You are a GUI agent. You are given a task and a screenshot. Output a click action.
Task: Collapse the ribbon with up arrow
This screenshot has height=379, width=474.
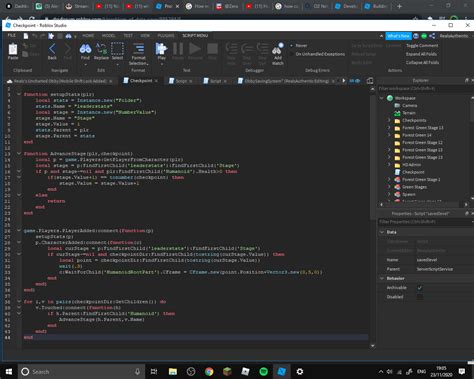(x=381, y=36)
